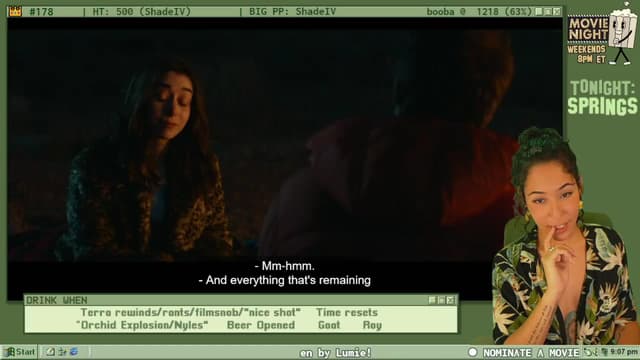The image size is (640, 360).
Task: Click the 'Orchid Explosion/Nyles' drink rule
Action: (142, 325)
